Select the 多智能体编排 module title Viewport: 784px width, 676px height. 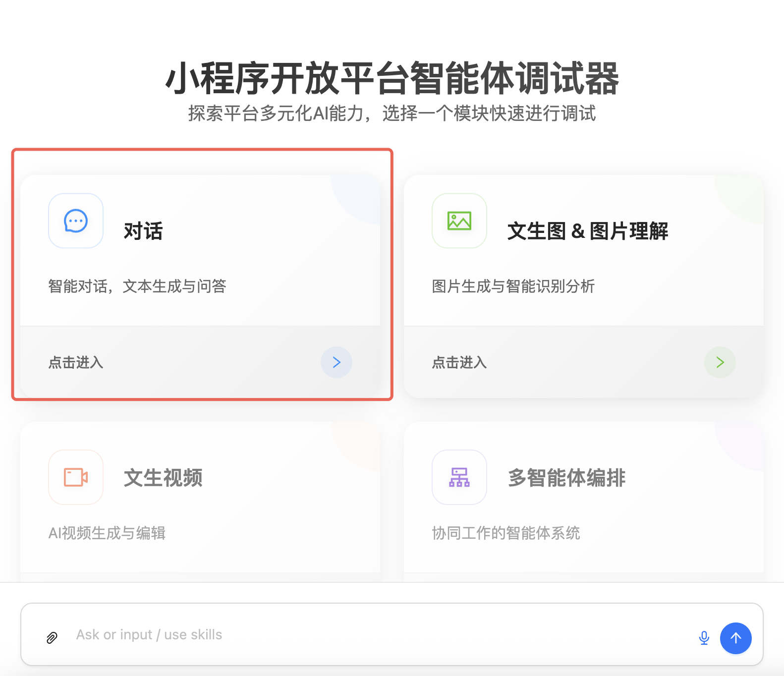pyautogui.click(x=567, y=478)
